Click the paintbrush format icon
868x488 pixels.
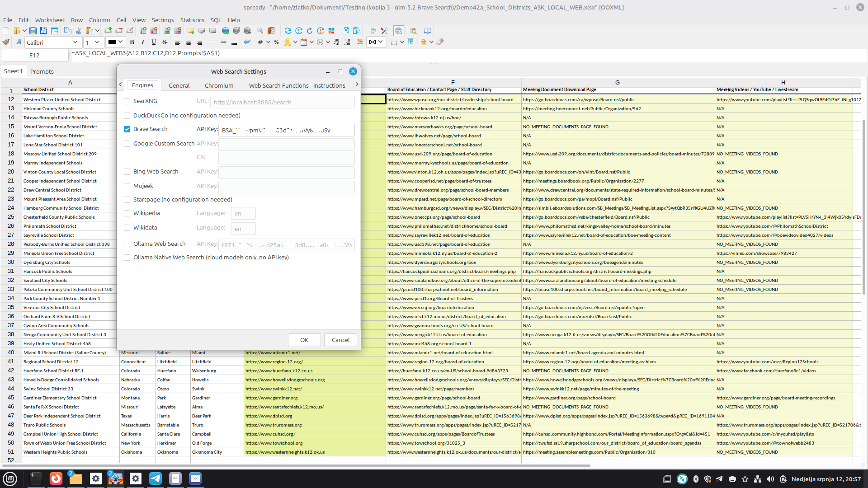point(6,42)
